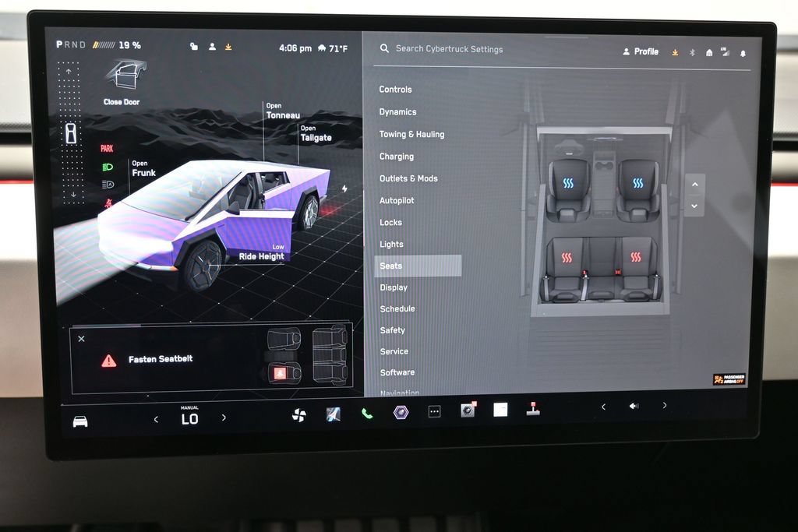
Task: Tap the driver profile icon left status bar
Action: click(x=212, y=46)
